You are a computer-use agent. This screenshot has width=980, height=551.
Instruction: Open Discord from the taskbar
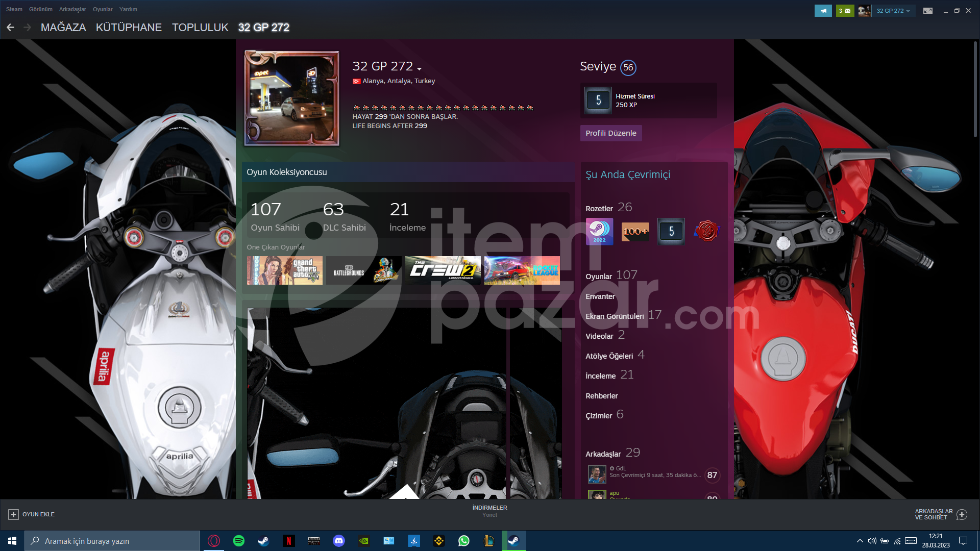[x=339, y=541]
